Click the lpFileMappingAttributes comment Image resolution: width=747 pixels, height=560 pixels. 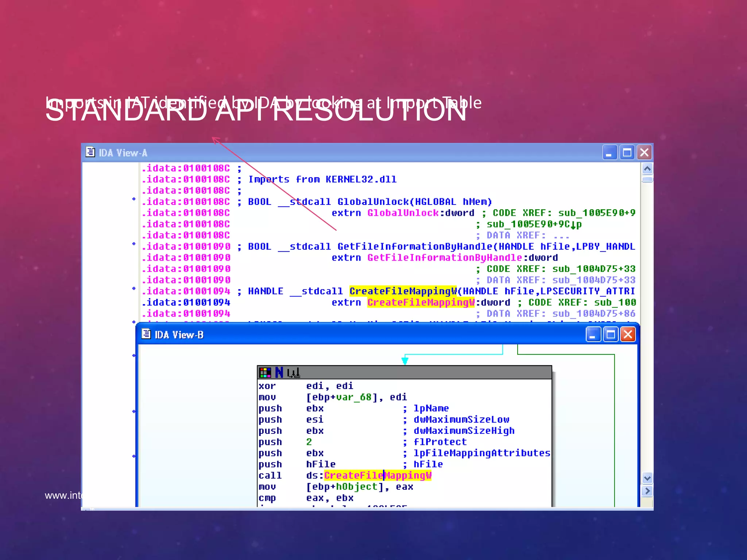[x=482, y=453]
